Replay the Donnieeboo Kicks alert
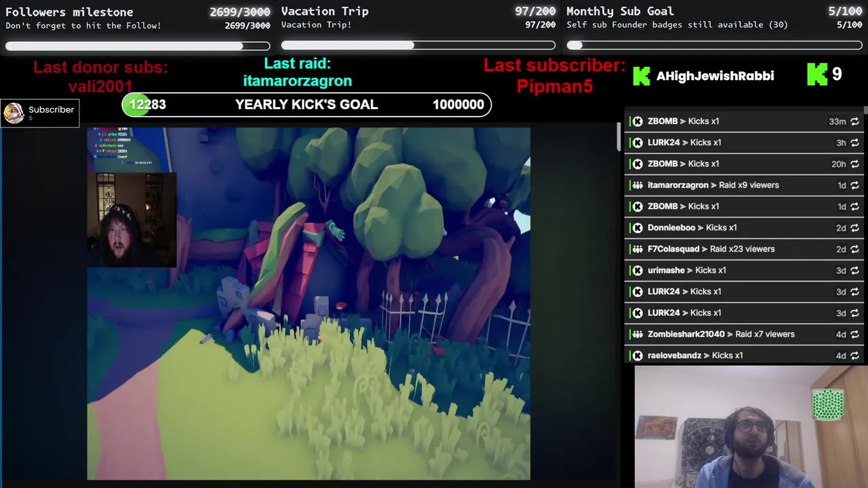This screenshot has width=868, height=488. tap(854, 228)
